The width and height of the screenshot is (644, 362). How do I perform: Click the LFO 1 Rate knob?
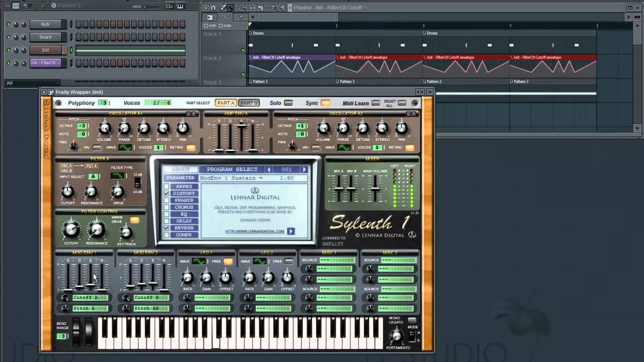pos(187,278)
